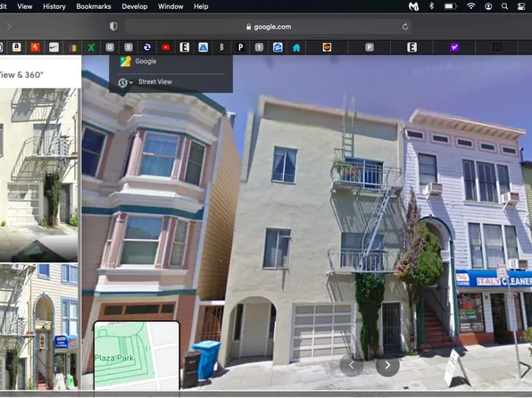Open the Wi-Fi menu bar icon
532x398 pixels.
tap(471, 6)
